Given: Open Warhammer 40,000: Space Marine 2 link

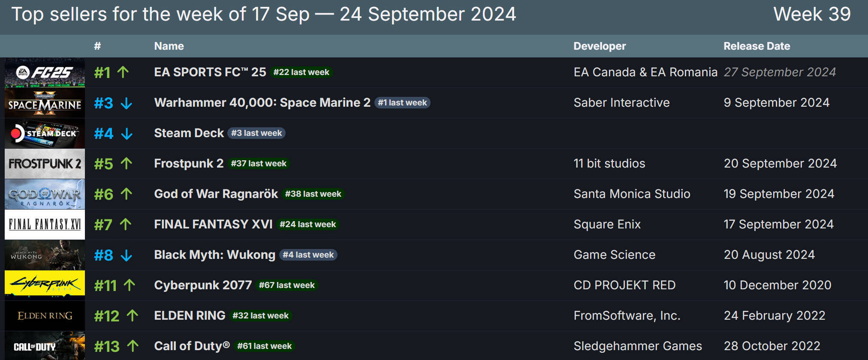Looking at the screenshot, I should click(262, 102).
